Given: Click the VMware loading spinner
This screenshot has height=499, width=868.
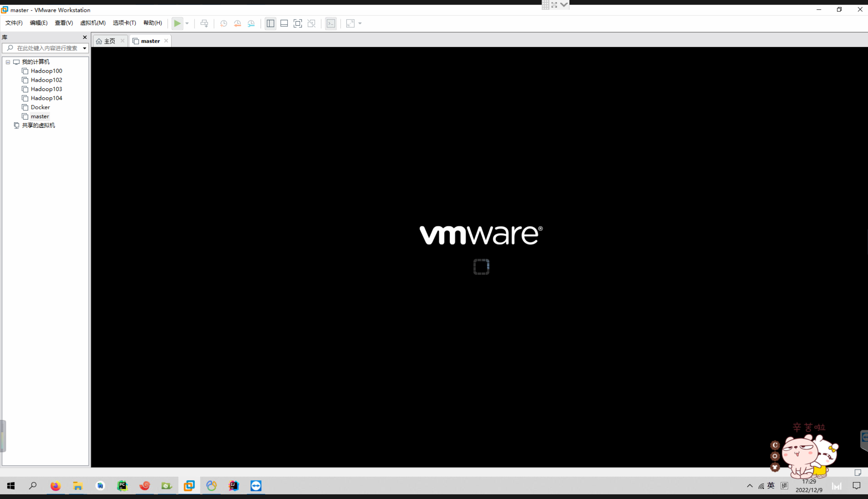Looking at the screenshot, I should point(481,267).
